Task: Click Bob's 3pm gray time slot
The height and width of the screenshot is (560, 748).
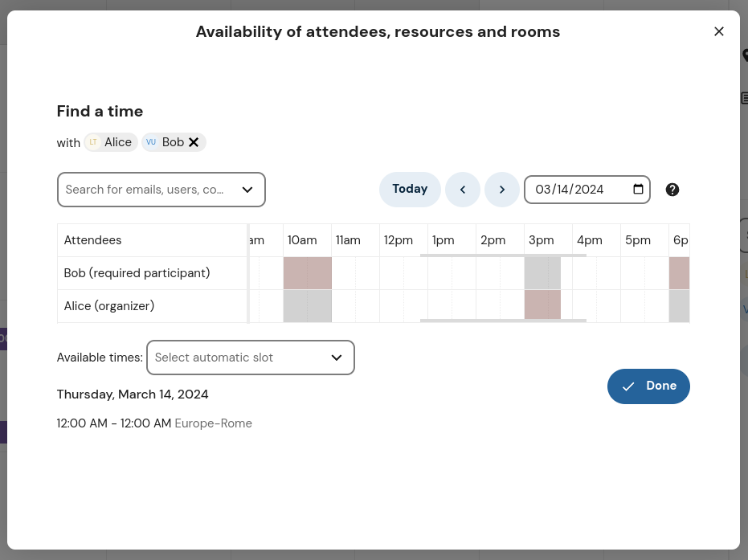Action: pos(542,273)
